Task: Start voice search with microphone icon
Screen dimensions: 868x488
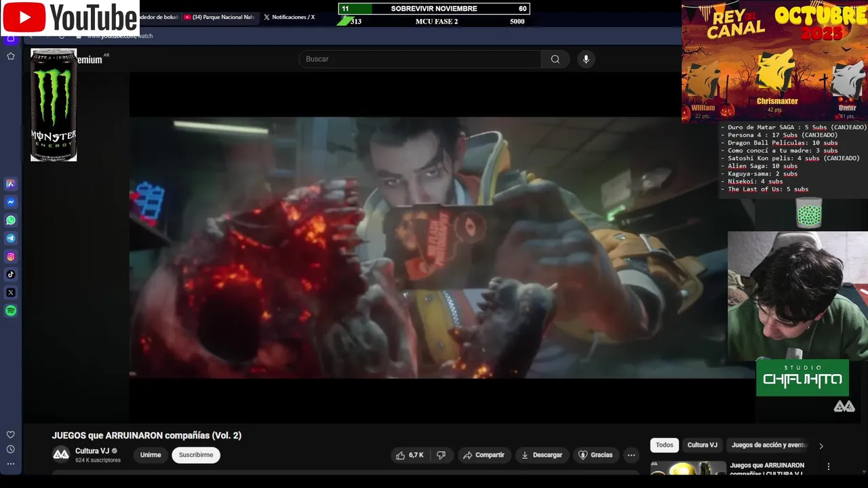Action: pyautogui.click(x=586, y=59)
